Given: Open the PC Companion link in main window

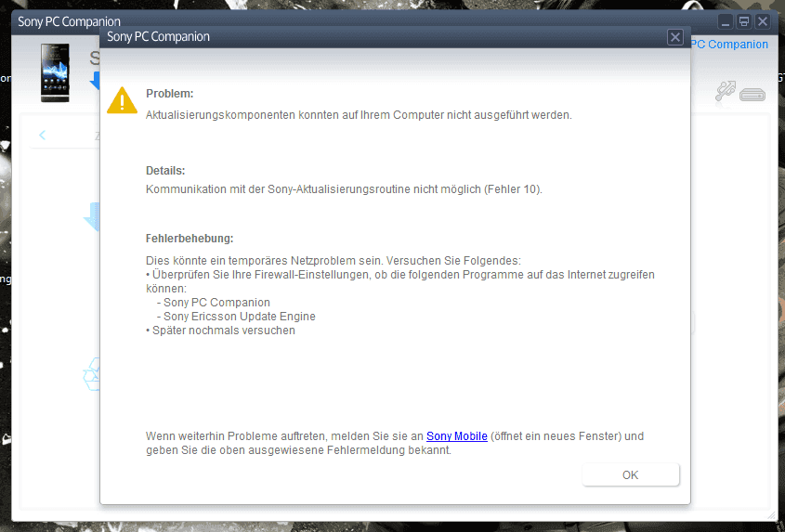Looking at the screenshot, I should tap(729, 44).
